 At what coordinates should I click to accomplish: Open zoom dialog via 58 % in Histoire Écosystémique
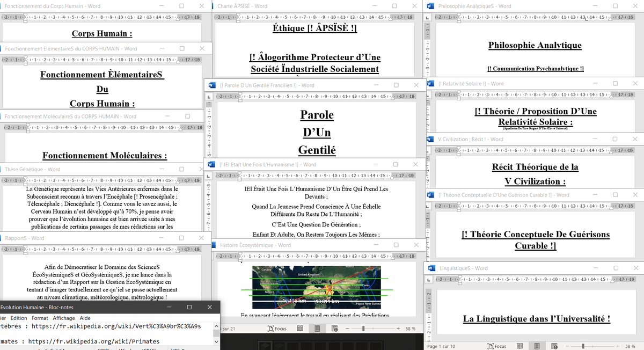pyautogui.click(x=410, y=329)
